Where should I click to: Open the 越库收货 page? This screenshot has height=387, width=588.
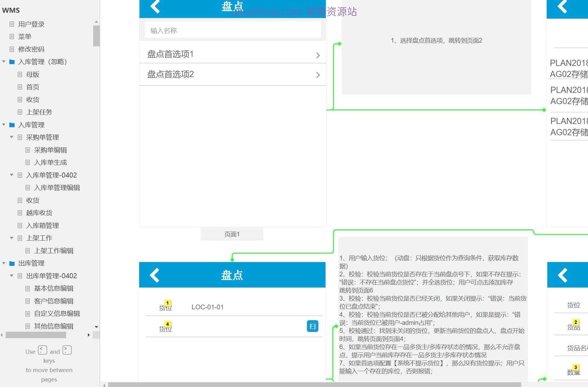click(39, 213)
